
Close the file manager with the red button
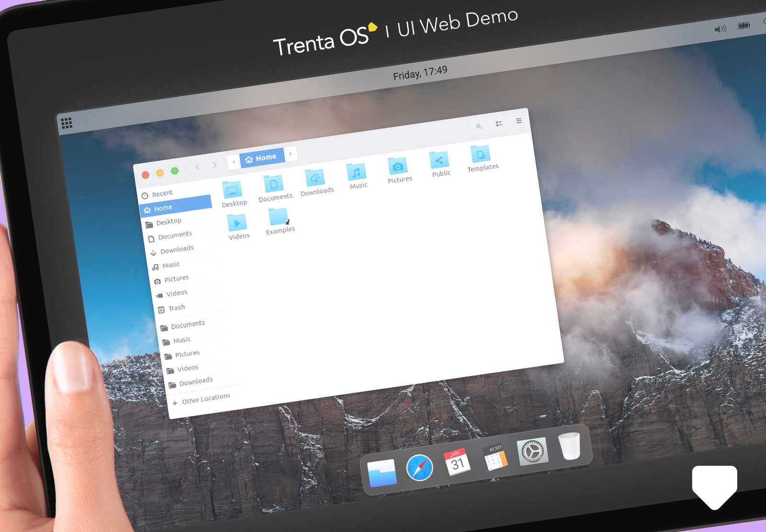(x=146, y=175)
